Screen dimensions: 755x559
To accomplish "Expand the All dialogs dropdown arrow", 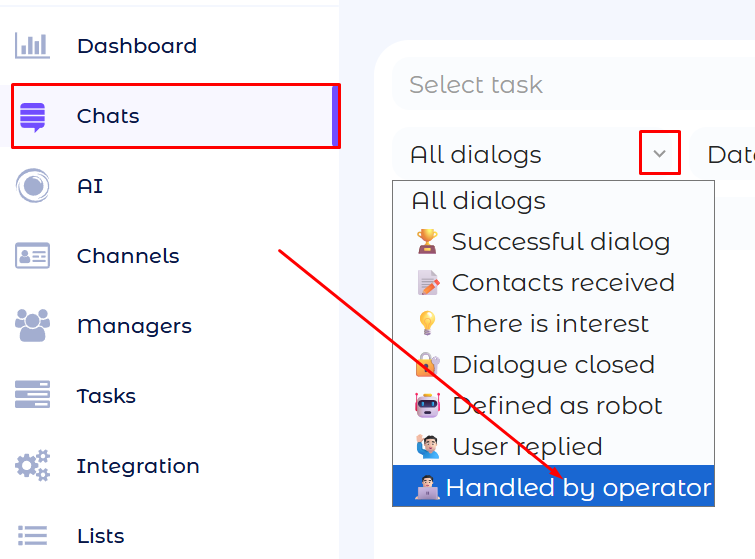I will 660,154.
